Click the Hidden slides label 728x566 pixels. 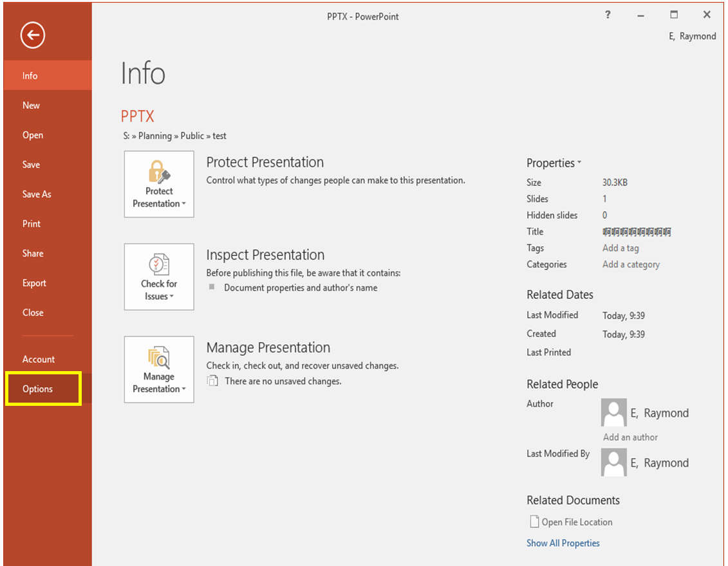point(552,215)
